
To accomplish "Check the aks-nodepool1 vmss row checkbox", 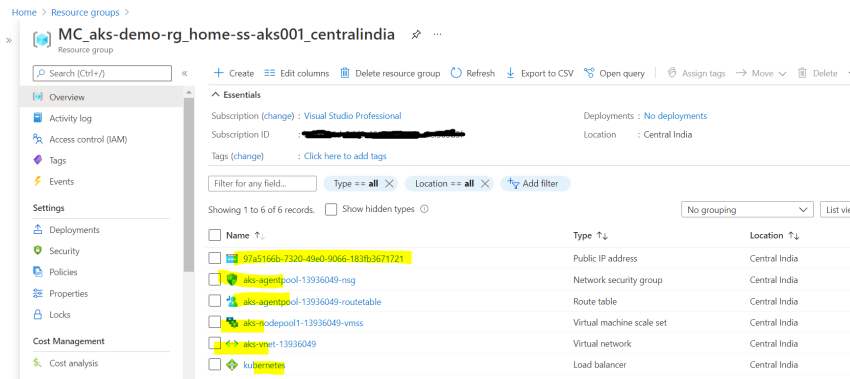I will (x=215, y=322).
